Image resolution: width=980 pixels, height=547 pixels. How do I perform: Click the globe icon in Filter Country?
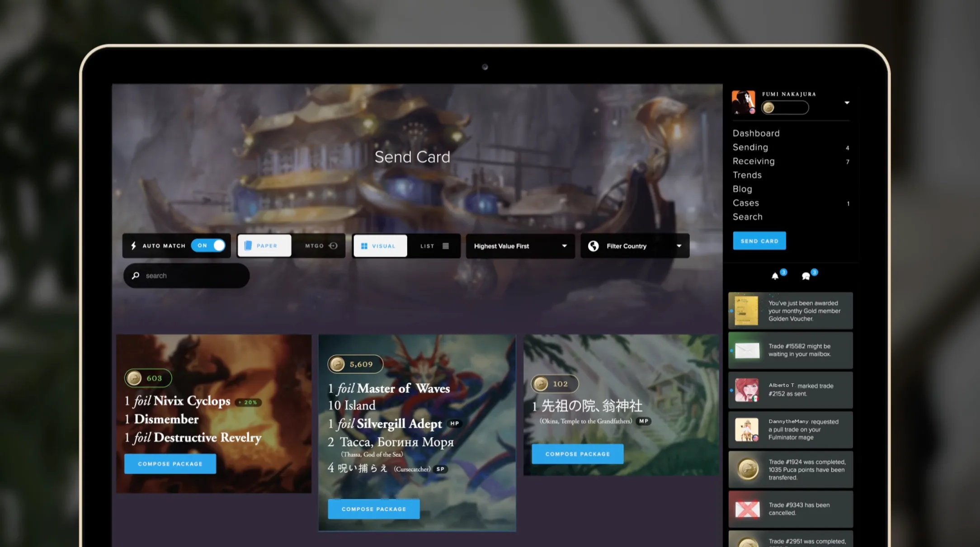tap(593, 246)
